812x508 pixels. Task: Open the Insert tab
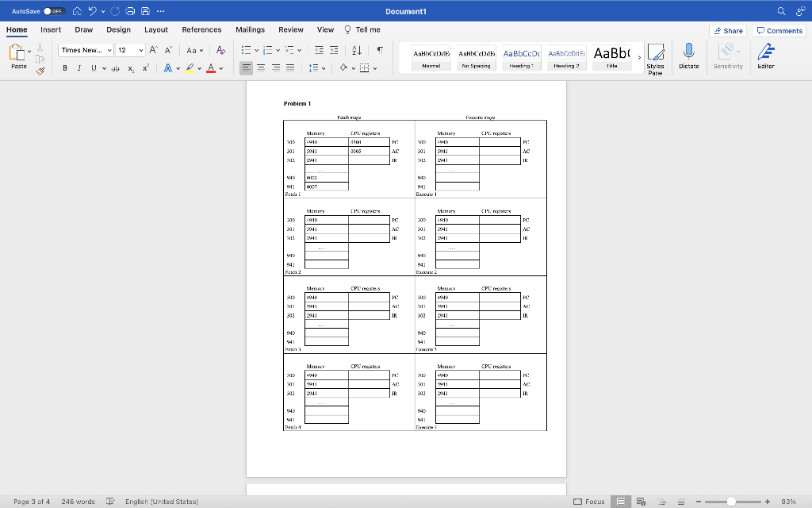(51, 29)
